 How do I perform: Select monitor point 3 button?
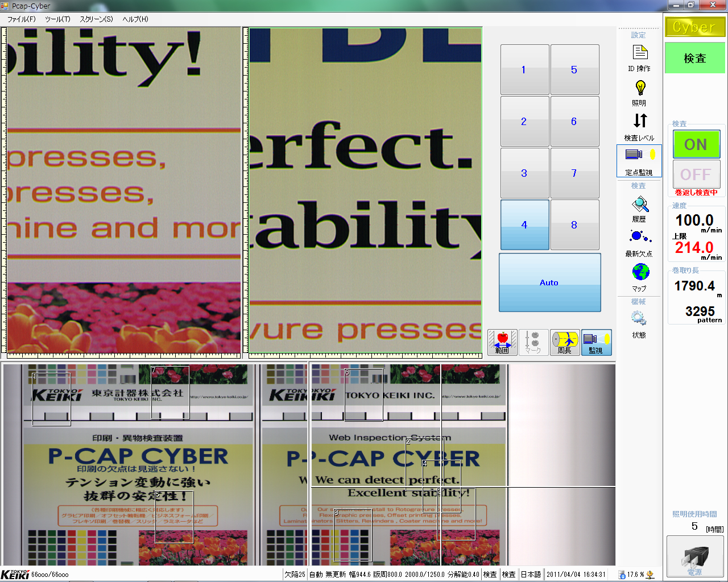tap(524, 173)
